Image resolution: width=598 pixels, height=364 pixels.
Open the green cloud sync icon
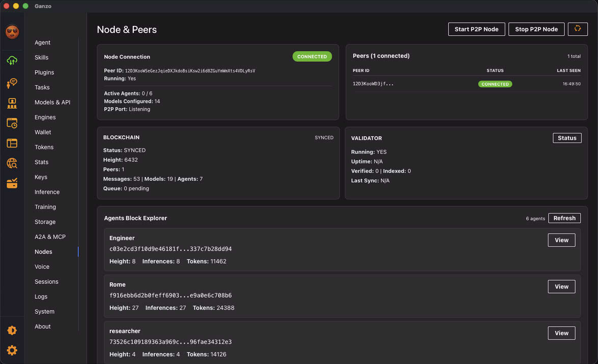(x=12, y=60)
